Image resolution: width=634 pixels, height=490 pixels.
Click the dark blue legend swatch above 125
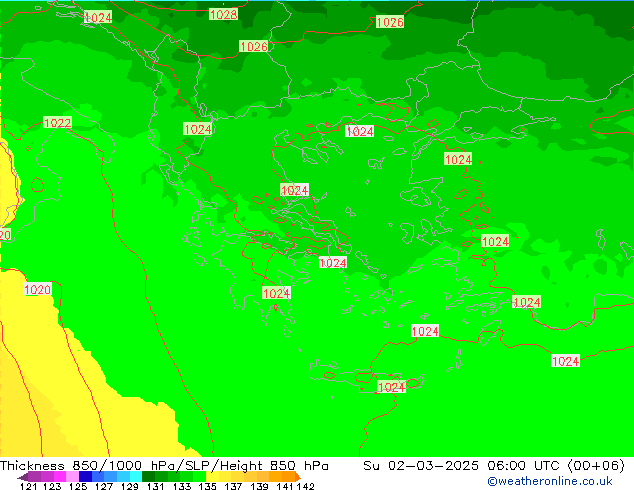pyautogui.click(x=85, y=476)
